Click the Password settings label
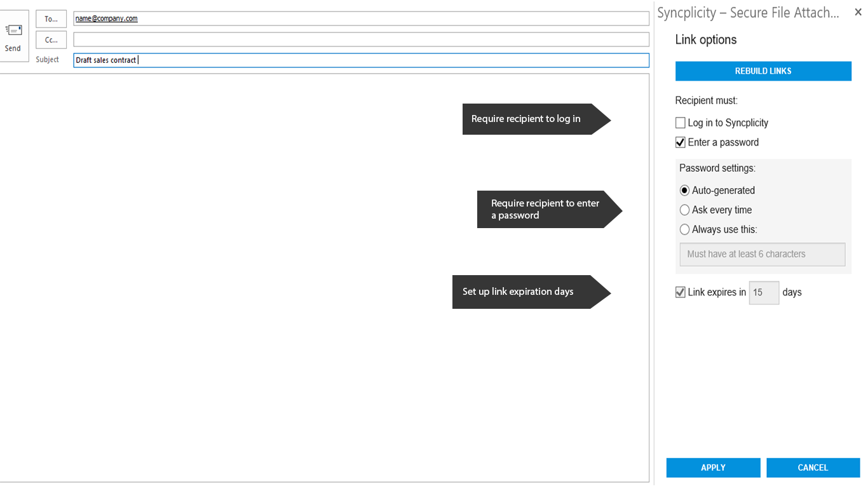The width and height of the screenshot is (868, 488). click(x=717, y=168)
